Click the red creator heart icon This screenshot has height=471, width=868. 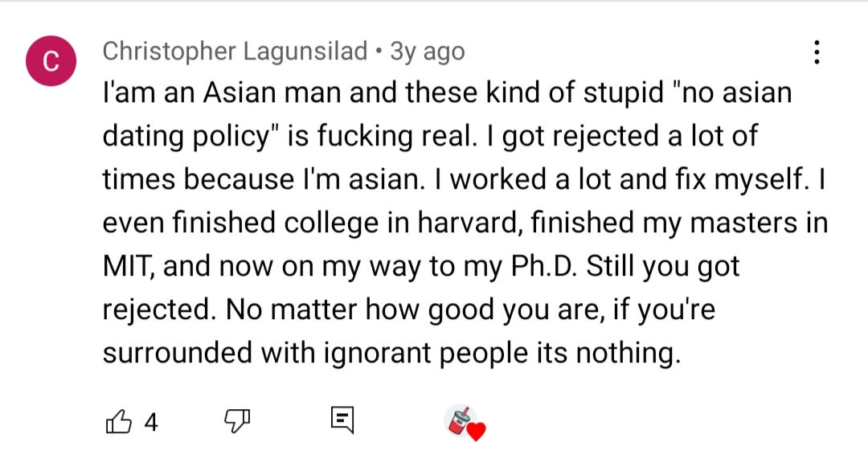click(476, 432)
